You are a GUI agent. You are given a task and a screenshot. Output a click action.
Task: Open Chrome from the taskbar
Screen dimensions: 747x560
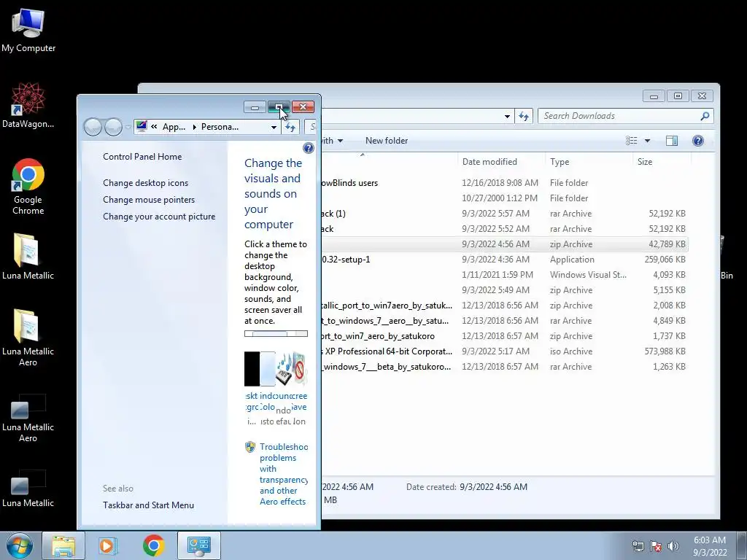coord(153,545)
